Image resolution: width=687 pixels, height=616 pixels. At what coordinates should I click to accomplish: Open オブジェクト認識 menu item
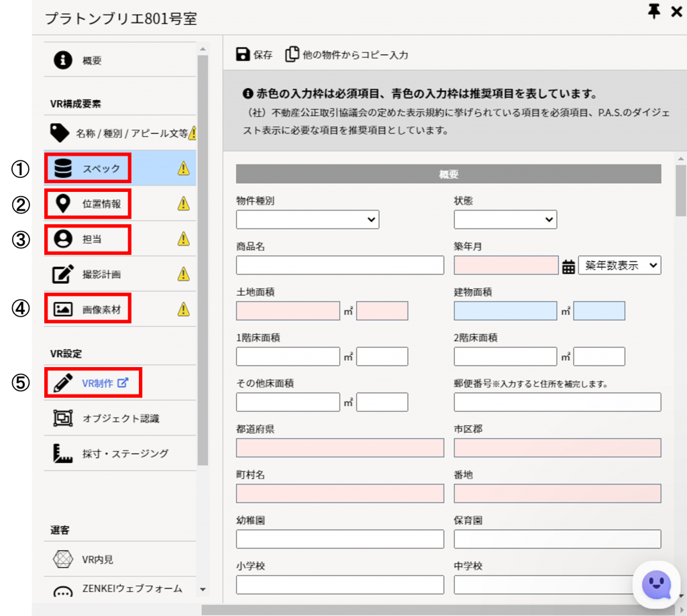(119, 418)
